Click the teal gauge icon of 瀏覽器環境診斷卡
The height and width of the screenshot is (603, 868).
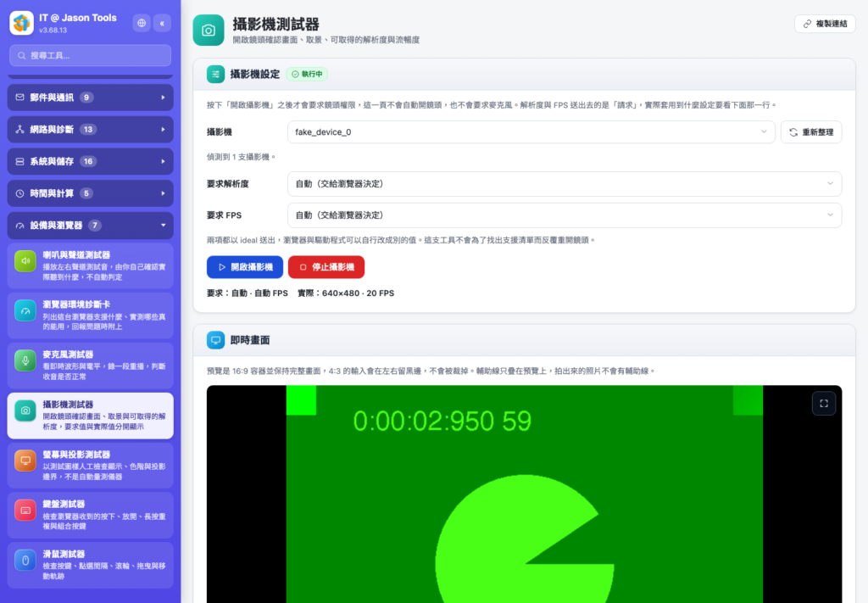click(x=25, y=310)
